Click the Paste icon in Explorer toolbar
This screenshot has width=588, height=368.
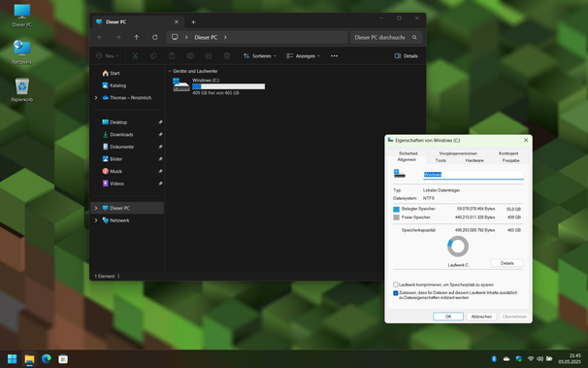pyautogui.click(x=172, y=56)
